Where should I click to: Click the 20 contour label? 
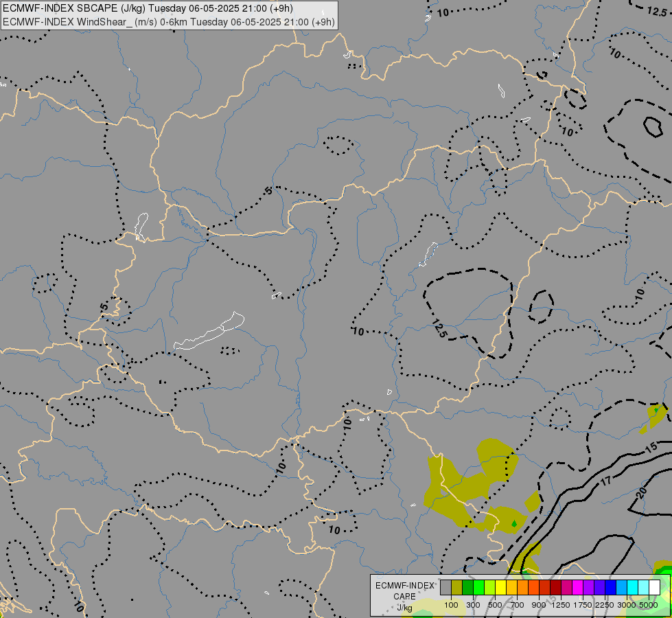(640, 493)
